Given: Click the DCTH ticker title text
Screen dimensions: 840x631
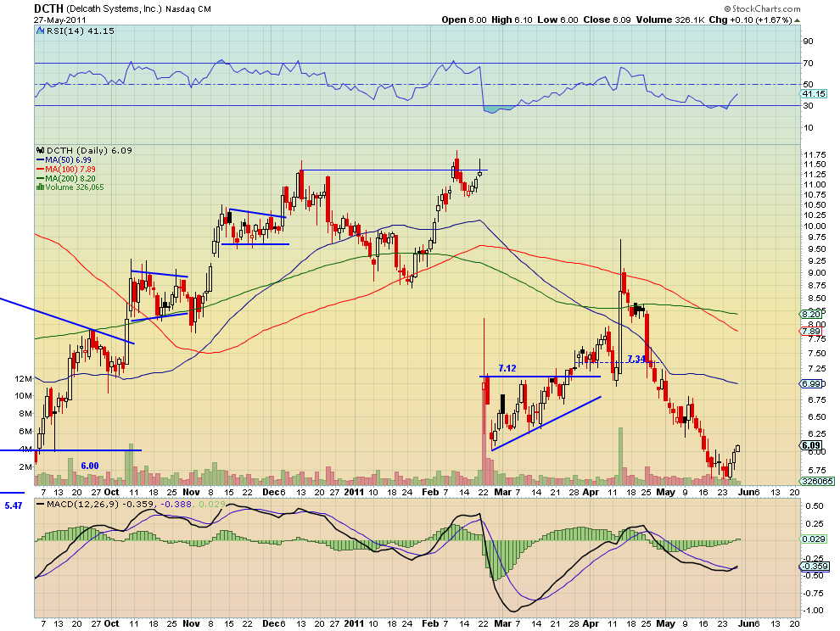Looking at the screenshot, I should (48, 8).
